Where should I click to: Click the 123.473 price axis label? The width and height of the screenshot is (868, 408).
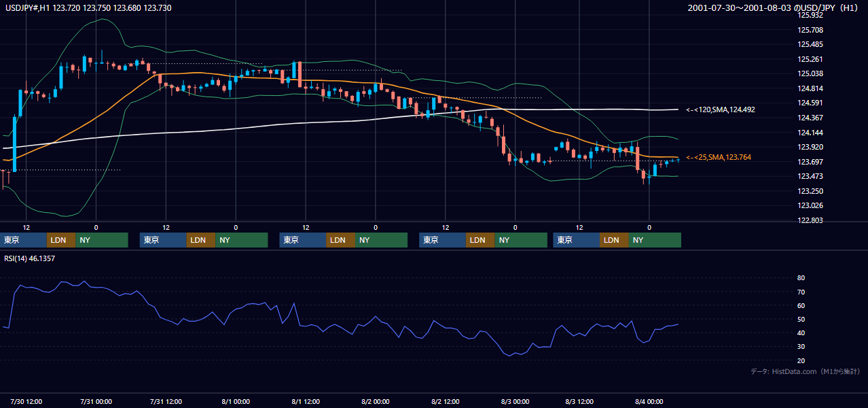pos(810,176)
